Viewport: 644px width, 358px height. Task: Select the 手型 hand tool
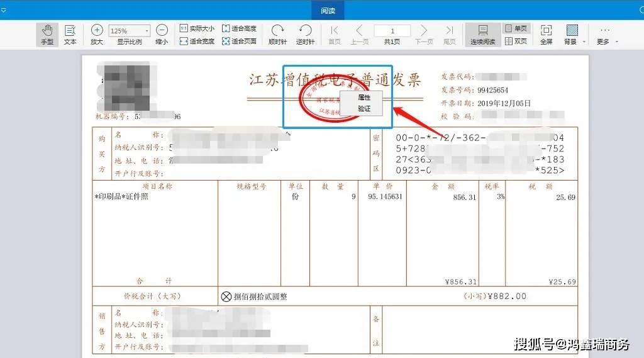(x=47, y=34)
